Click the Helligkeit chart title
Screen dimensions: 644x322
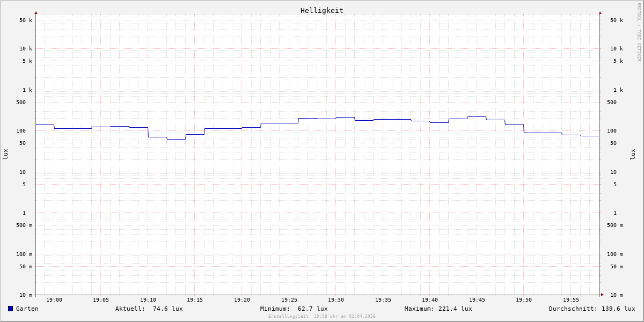click(x=321, y=10)
